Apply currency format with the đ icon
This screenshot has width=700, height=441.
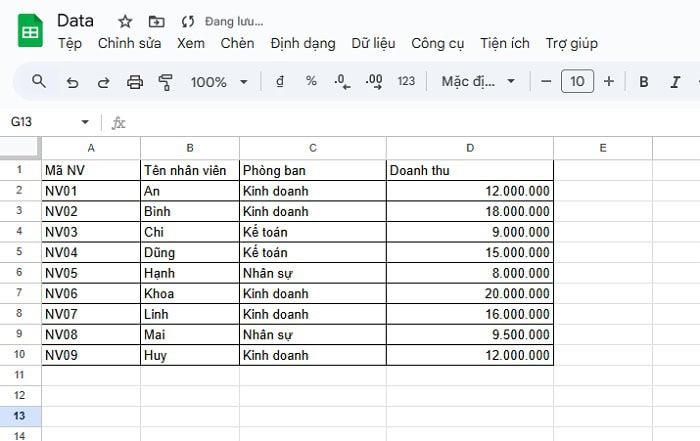(x=280, y=82)
